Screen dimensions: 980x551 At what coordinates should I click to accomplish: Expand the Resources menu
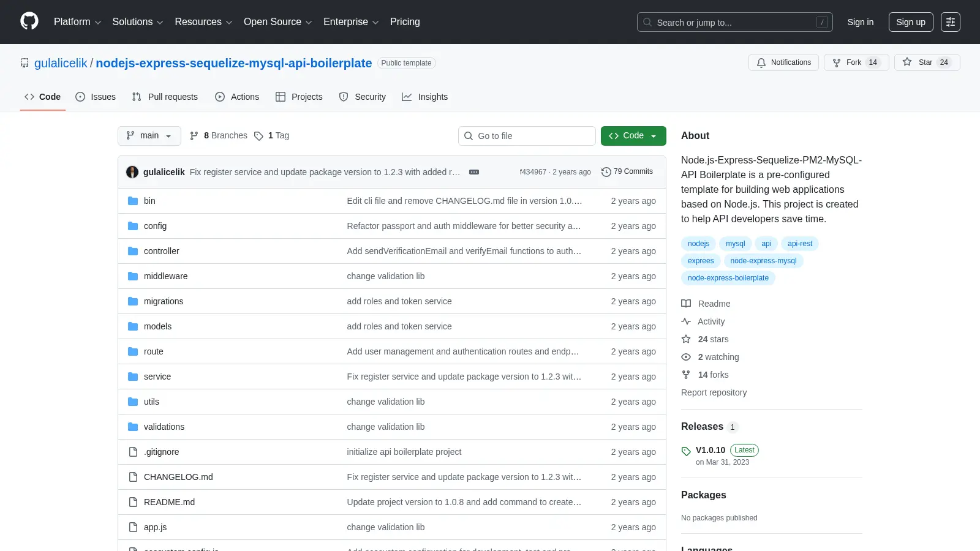click(203, 22)
